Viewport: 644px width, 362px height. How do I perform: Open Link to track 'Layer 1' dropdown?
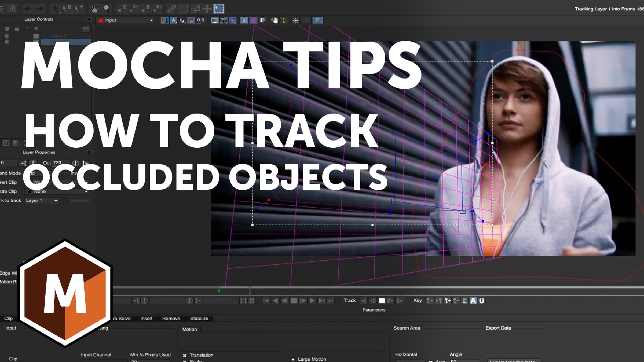pos(42,201)
